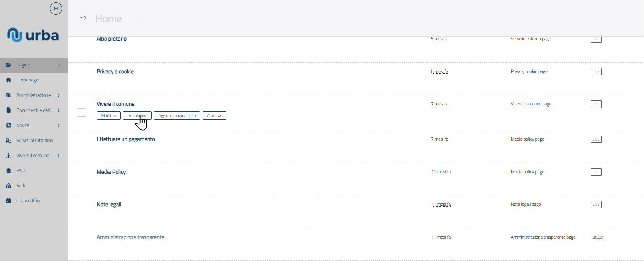Expand the Novità submenu chevron

(59, 125)
